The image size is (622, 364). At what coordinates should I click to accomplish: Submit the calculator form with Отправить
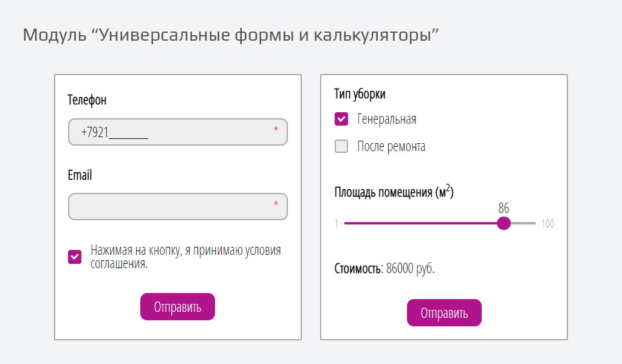point(444,313)
